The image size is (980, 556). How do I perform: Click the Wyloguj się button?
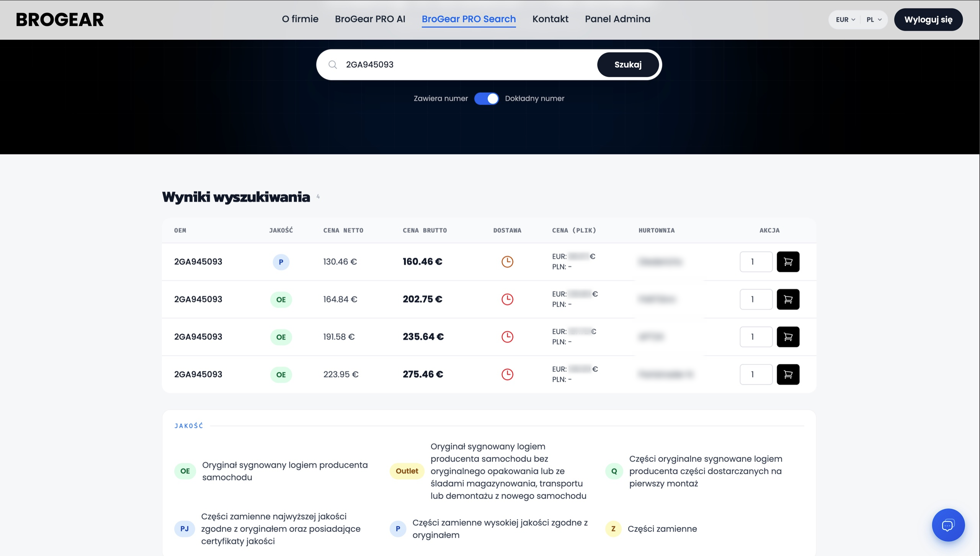click(x=928, y=20)
